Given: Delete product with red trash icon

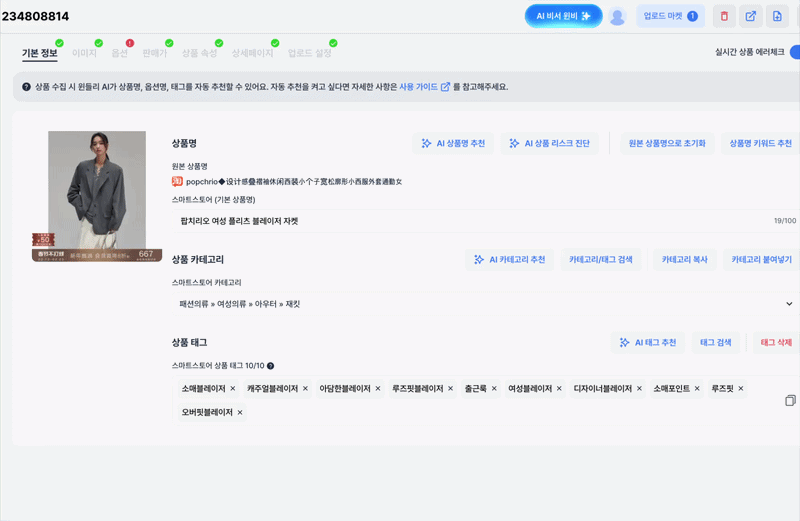Looking at the screenshot, I should click(x=724, y=16).
